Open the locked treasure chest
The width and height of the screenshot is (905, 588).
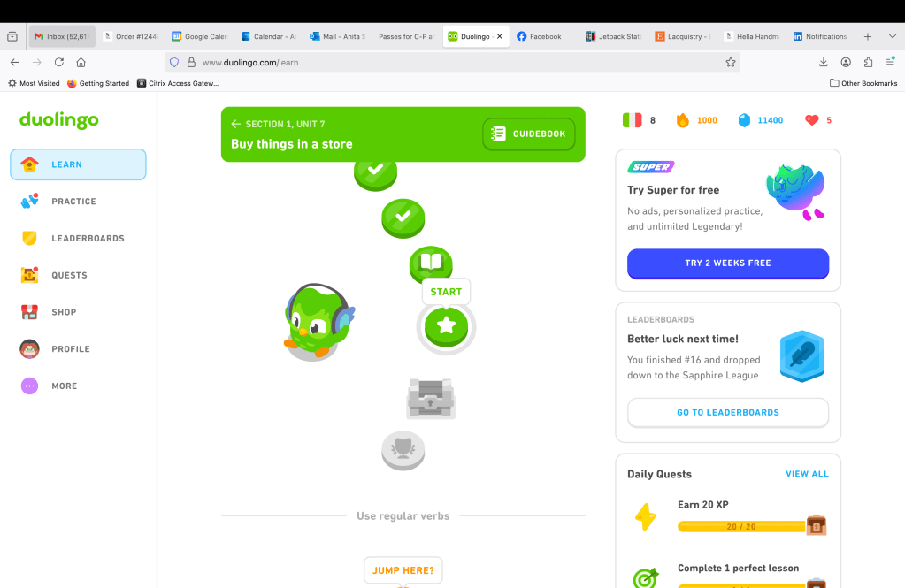(431, 398)
